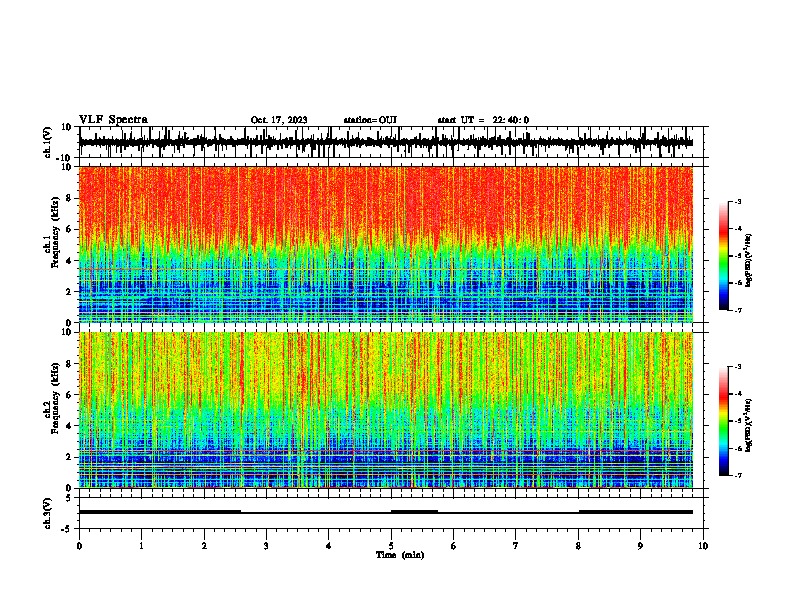Screen dimensions: 792x612
Task: Click the ch.1 waveform trace panel
Action: point(391,142)
